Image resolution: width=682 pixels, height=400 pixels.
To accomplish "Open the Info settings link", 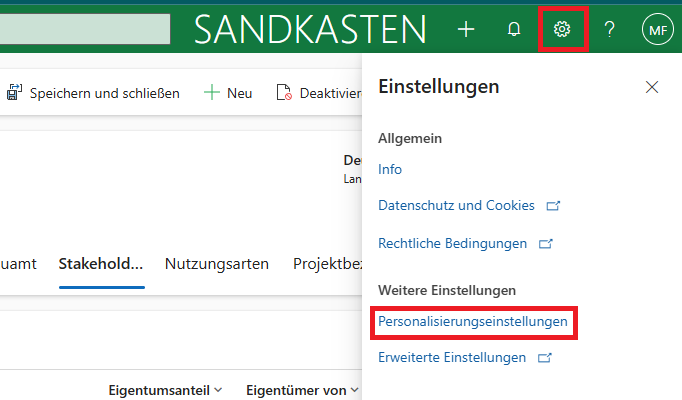I will 390,169.
